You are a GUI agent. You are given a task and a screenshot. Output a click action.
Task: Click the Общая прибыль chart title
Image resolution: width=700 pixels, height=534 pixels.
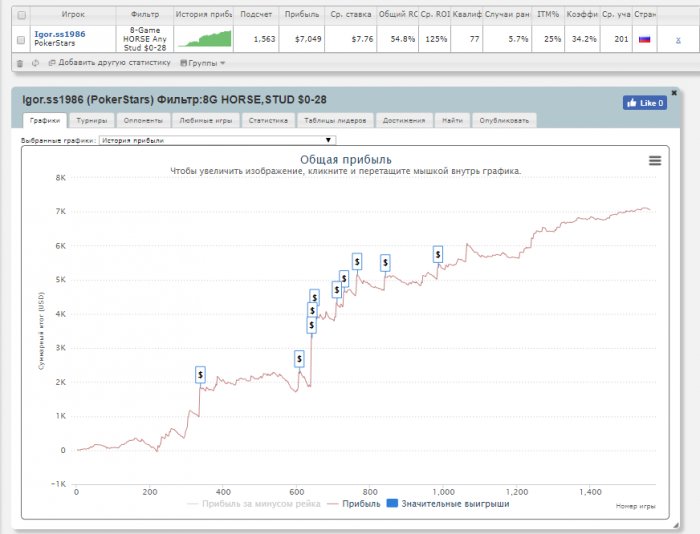coord(346,159)
